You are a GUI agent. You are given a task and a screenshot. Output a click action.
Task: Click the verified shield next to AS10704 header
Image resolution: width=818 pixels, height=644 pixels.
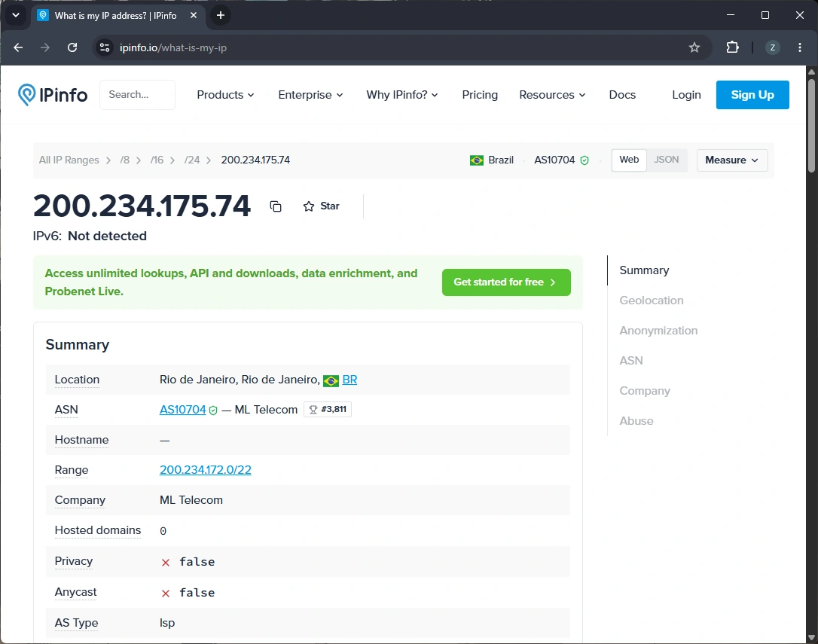tap(585, 160)
